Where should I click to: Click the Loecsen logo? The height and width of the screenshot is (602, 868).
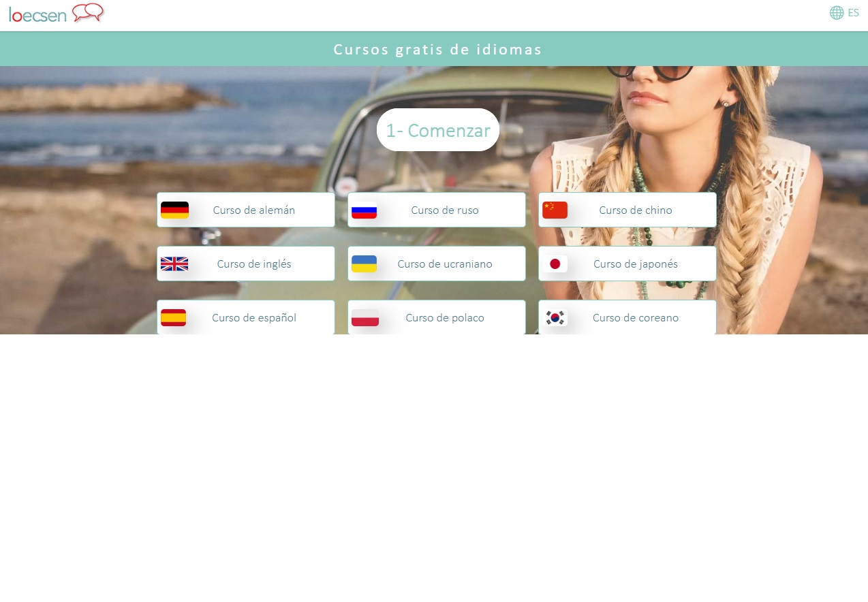tap(56, 14)
